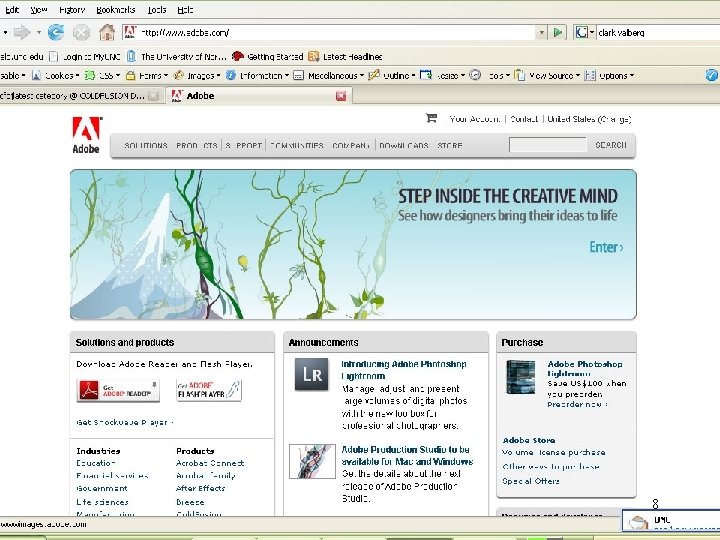Open Solutions in the Adobe navigation
Screen dimensions: 720x540
146,146
